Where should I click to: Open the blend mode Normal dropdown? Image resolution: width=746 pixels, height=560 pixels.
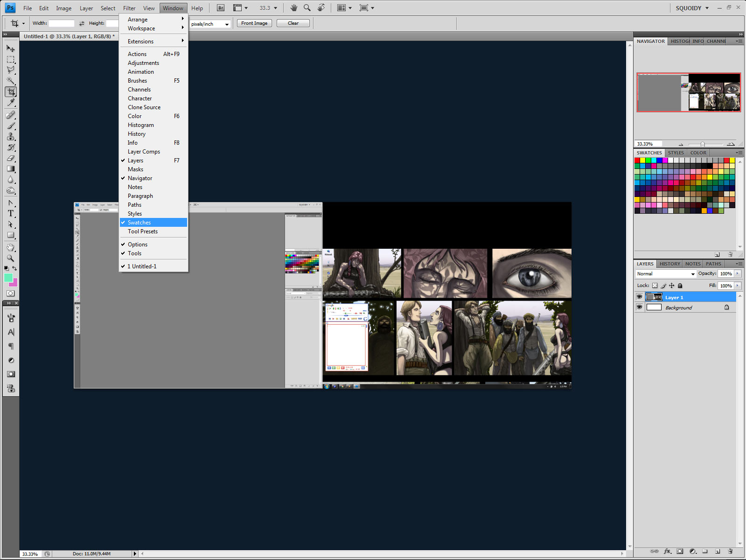pos(666,274)
